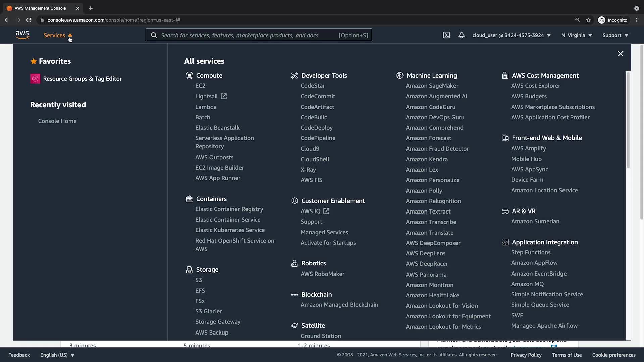Open Console Home from Recently visited
The height and width of the screenshot is (362, 644).
pos(57,121)
